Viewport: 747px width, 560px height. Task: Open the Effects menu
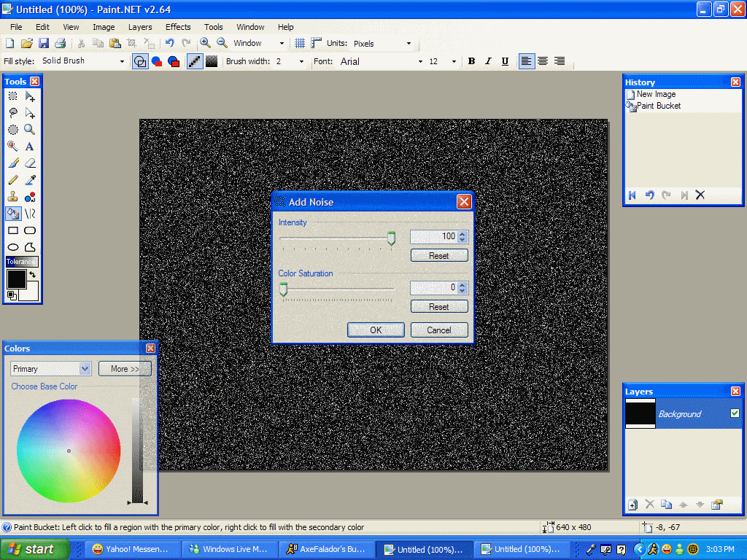click(178, 27)
